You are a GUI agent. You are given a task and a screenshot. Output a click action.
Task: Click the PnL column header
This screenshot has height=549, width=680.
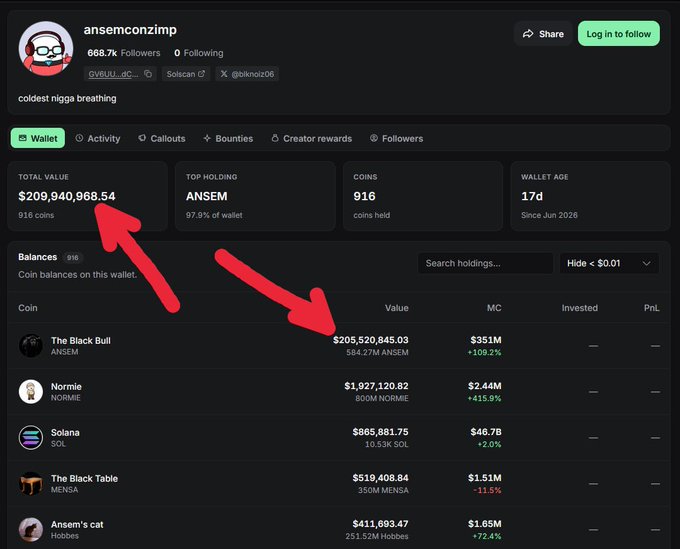tap(651, 308)
